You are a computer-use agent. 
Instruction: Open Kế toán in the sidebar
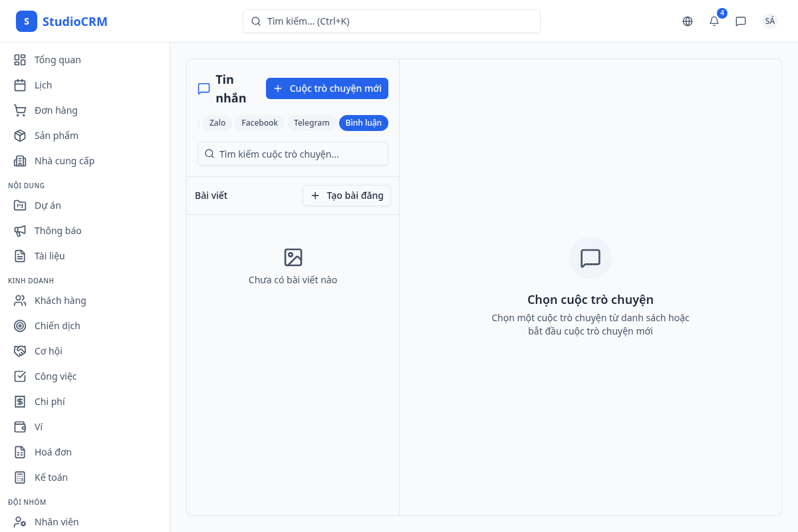coord(51,477)
